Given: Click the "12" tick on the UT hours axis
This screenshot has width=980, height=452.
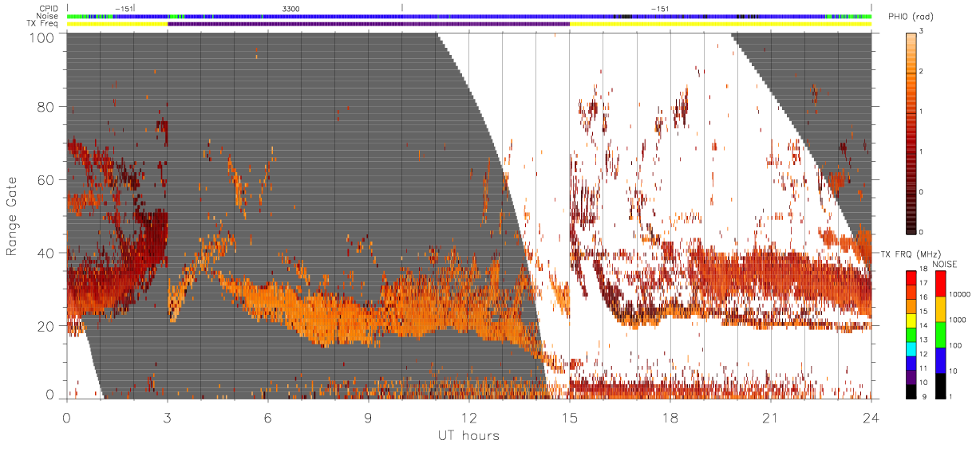Looking at the screenshot, I should click(468, 417).
